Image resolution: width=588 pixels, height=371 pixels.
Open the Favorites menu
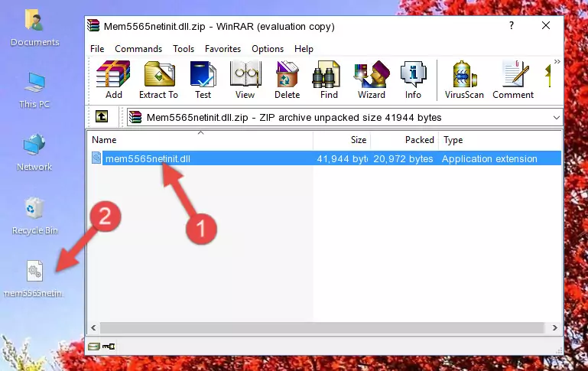pos(223,49)
